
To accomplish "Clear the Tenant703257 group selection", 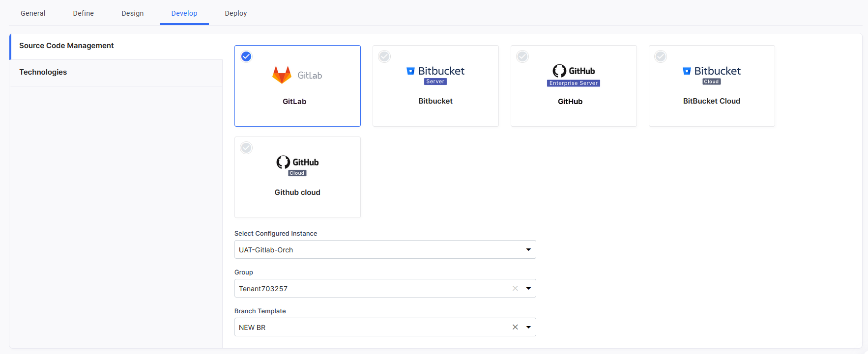I will click(x=515, y=288).
